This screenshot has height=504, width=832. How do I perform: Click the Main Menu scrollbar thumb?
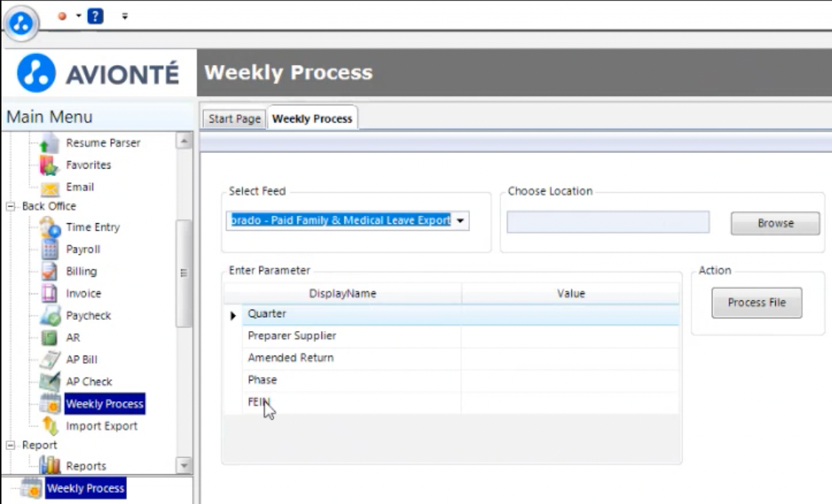click(184, 273)
